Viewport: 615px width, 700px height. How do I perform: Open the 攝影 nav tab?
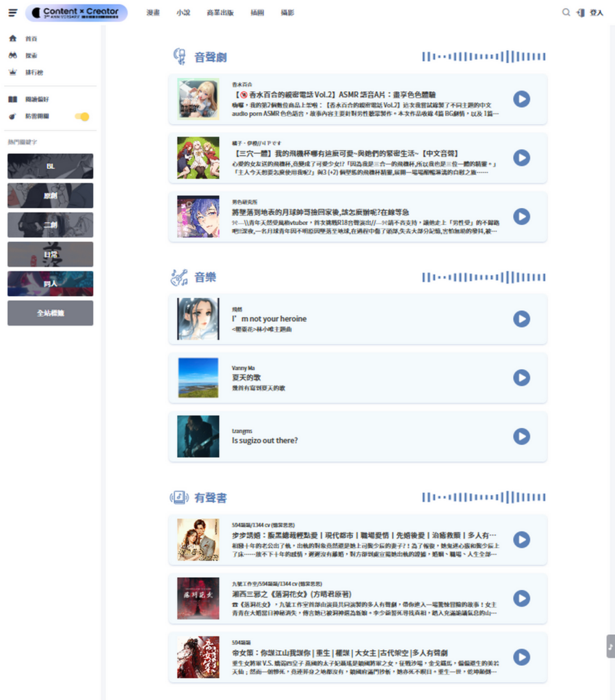point(287,12)
